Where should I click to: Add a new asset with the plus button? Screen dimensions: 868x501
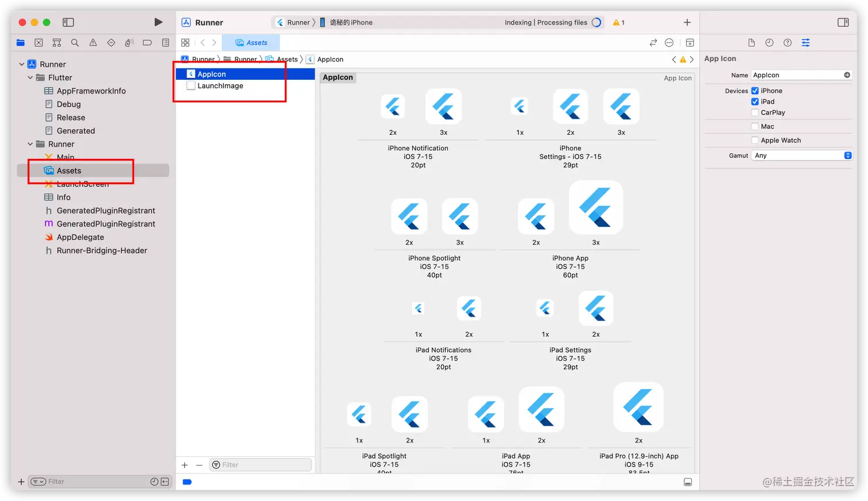click(x=185, y=465)
